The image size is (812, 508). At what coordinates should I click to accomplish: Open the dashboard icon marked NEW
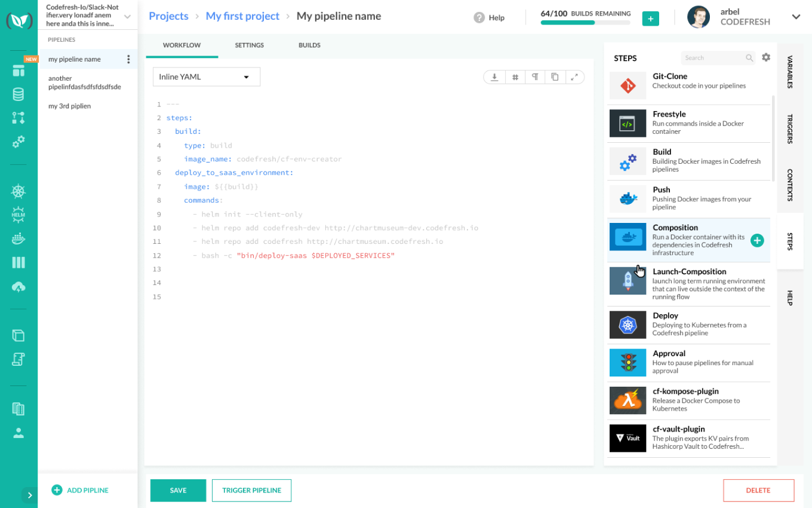point(19,71)
